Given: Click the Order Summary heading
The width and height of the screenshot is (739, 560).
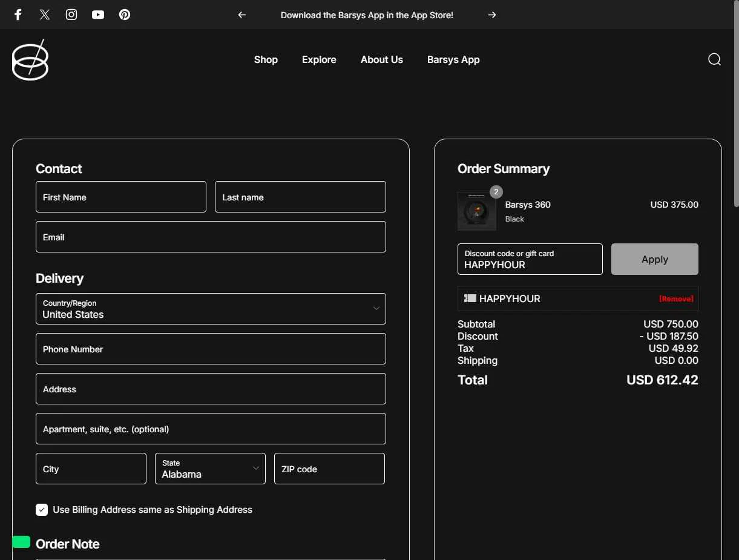Looking at the screenshot, I should (x=504, y=169).
